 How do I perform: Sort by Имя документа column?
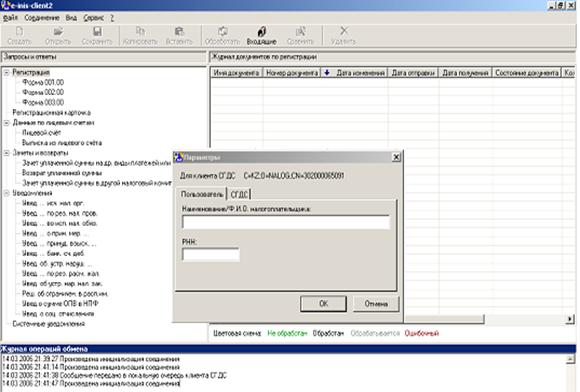(237, 73)
